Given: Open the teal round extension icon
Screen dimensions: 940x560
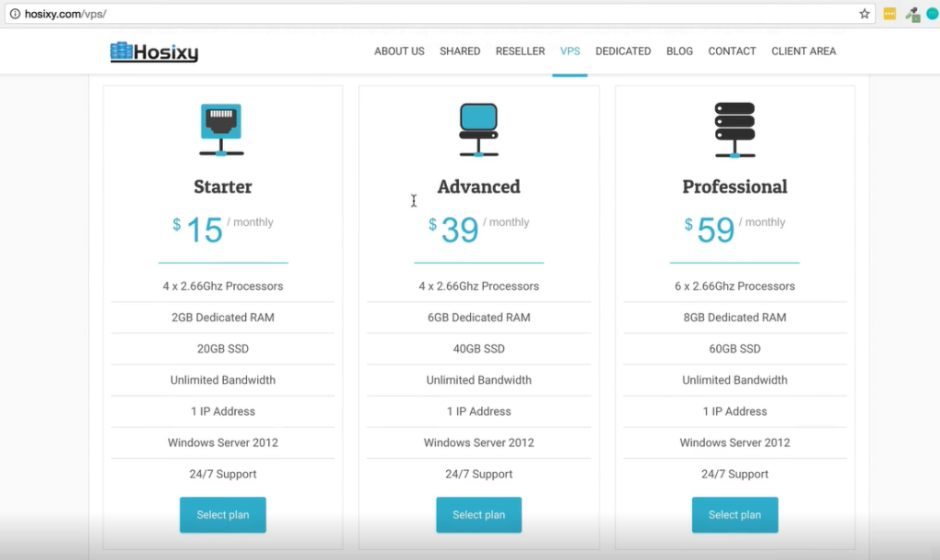Looking at the screenshot, I should [x=933, y=14].
